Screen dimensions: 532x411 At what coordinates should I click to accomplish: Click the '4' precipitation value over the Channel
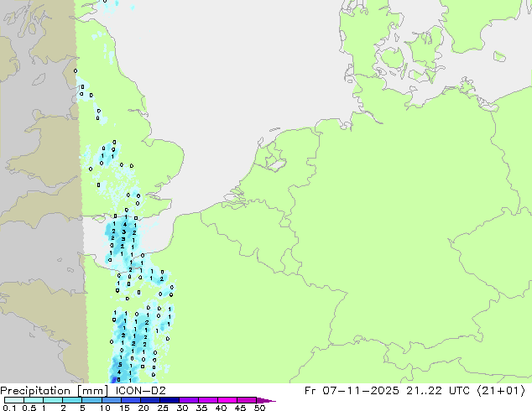click(125, 224)
